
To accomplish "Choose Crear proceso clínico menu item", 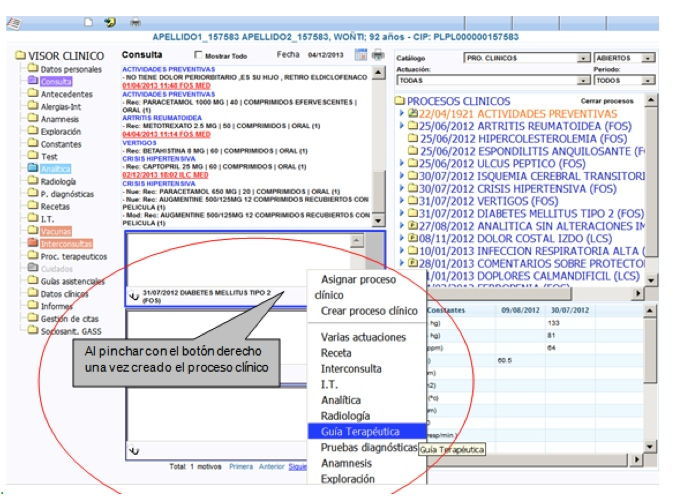I will (x=366, y=312).
